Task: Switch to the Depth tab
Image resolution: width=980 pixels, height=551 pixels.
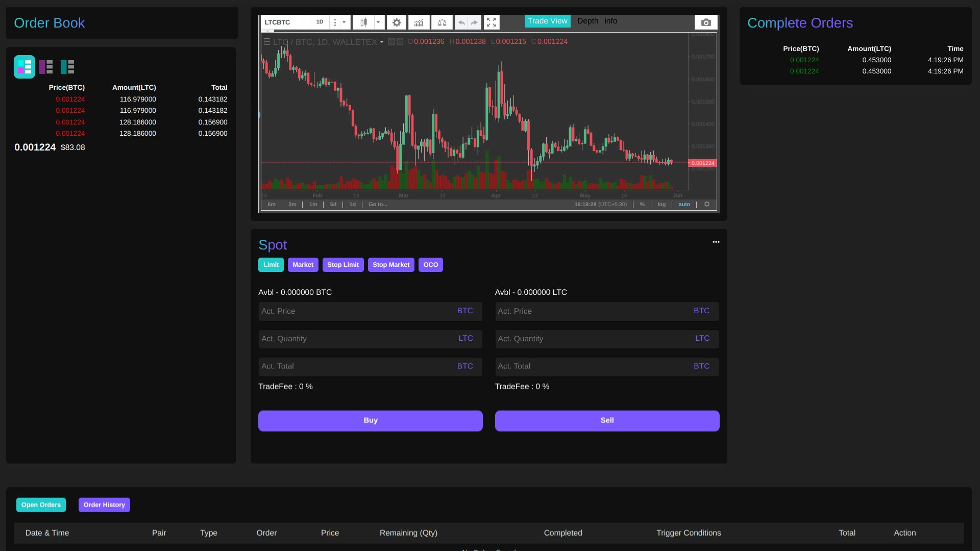Action: click(x=587, y=21)
